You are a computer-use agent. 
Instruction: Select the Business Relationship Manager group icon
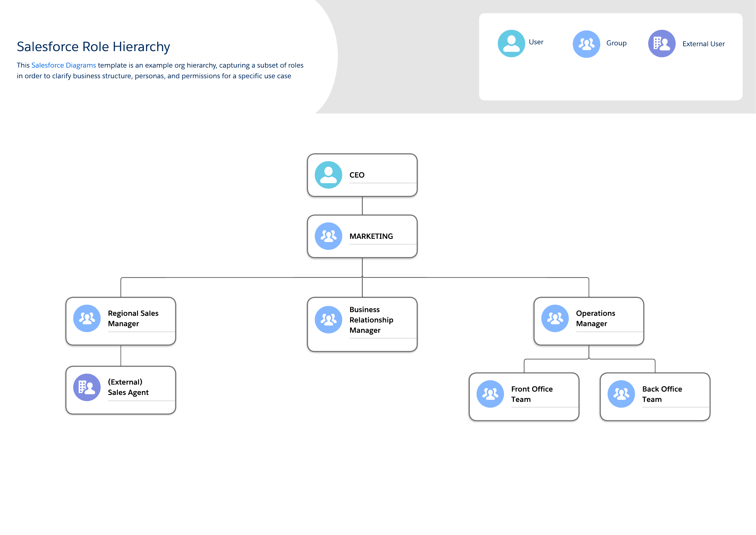[328, 320]
